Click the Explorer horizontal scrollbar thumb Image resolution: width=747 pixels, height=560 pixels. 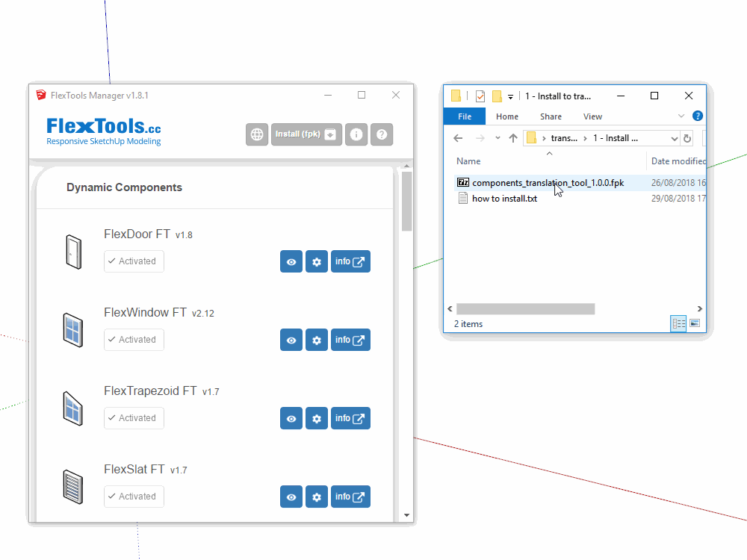(x=525, y=309)
